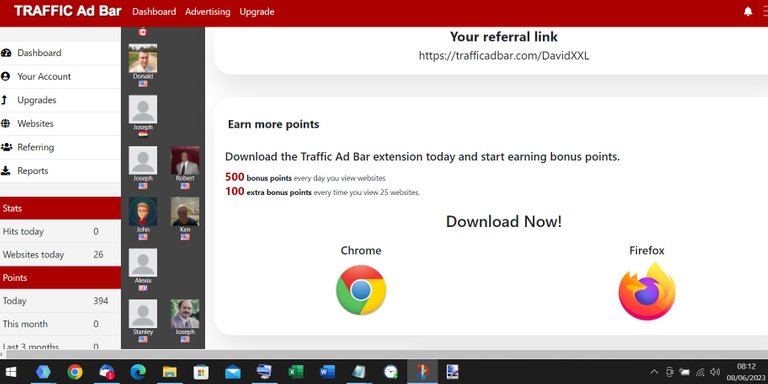The width and height of the screenshot is (768, 384).
Task: Click the Download Now! heading
Action: (x=504, y=221)
